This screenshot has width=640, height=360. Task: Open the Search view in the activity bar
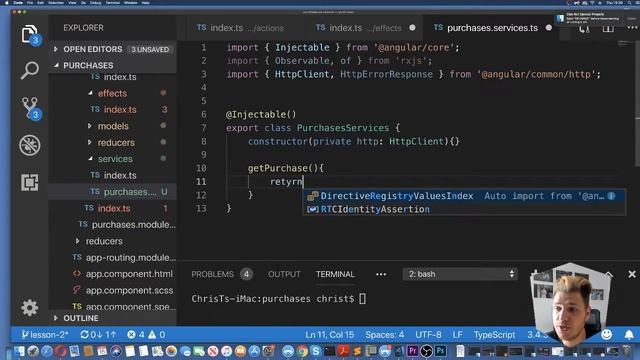(x=30, y=71)
